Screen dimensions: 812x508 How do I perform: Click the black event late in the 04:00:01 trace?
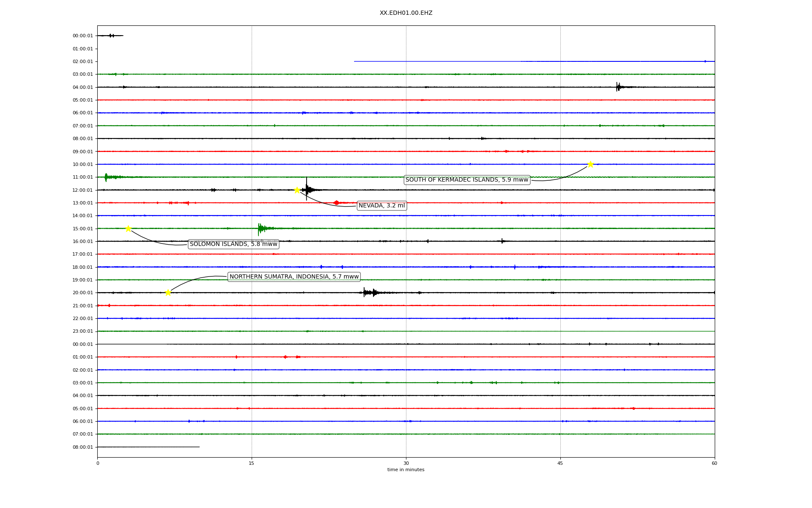coord(618,87)
